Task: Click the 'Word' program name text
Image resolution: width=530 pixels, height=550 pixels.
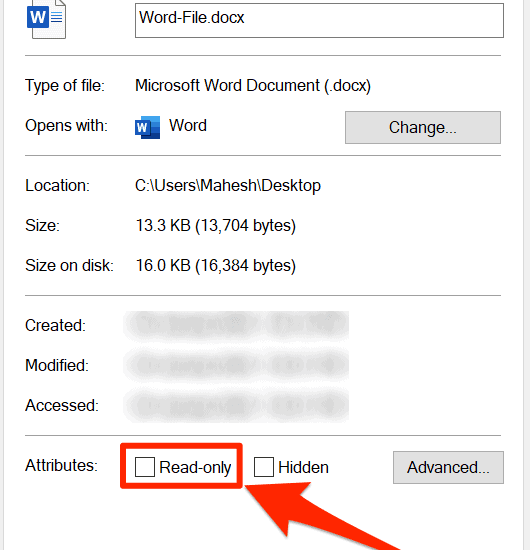Action: pos(188,126)
